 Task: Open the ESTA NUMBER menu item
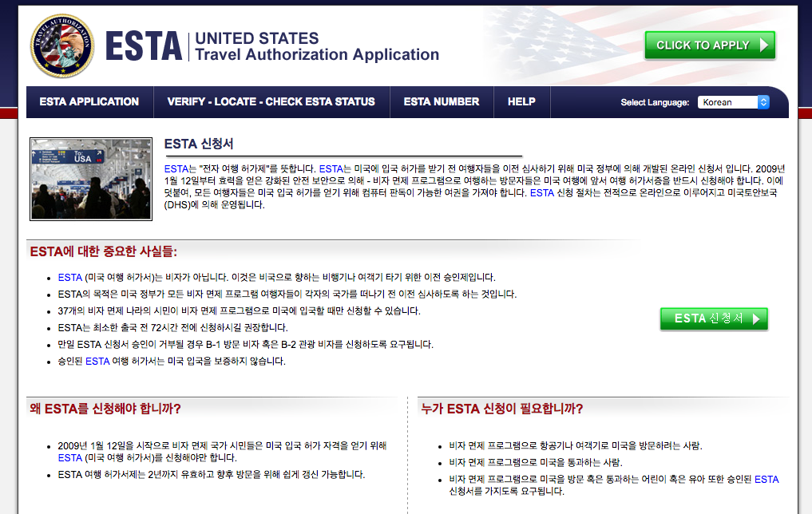[442, 101]
